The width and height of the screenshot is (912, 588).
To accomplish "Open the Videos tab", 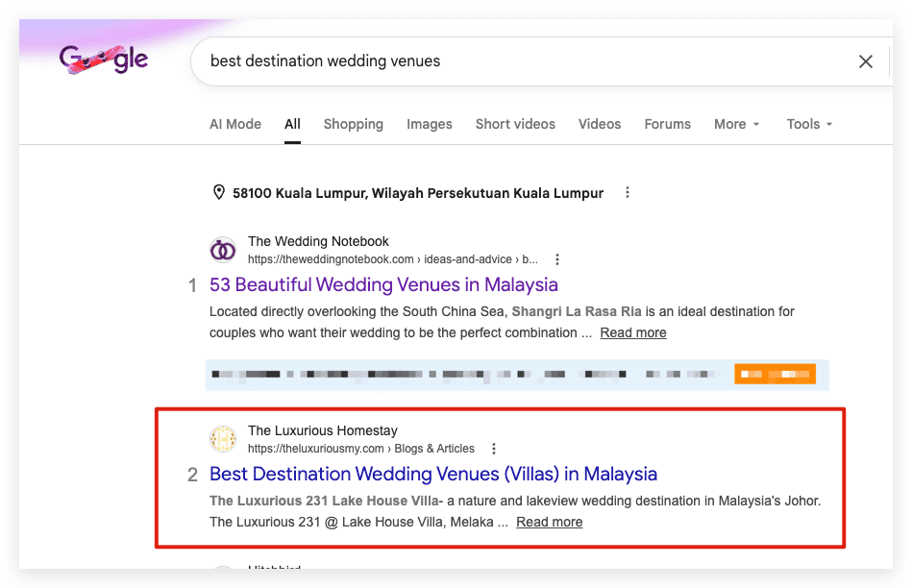I will tap(600, 124).
